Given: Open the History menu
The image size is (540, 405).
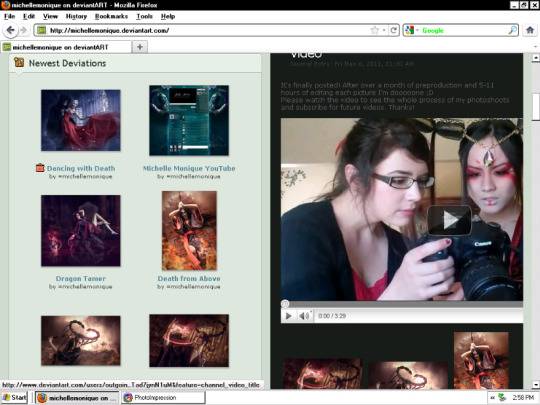Looking at the screenshot, I should point(76,16).
